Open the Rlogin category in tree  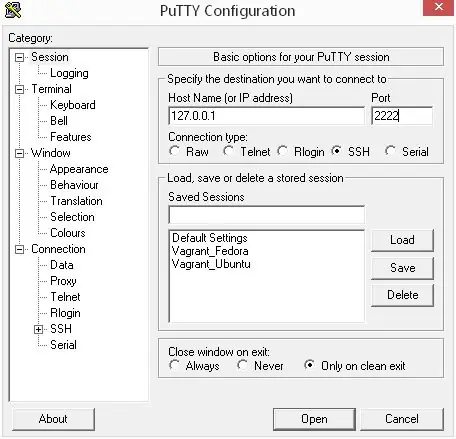click(65, 313)
